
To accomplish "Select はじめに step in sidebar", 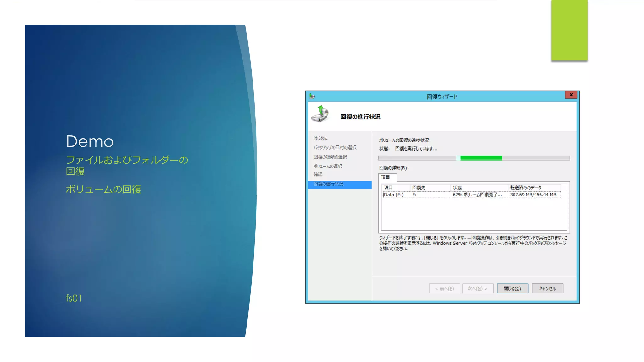I will pos(320,138).
